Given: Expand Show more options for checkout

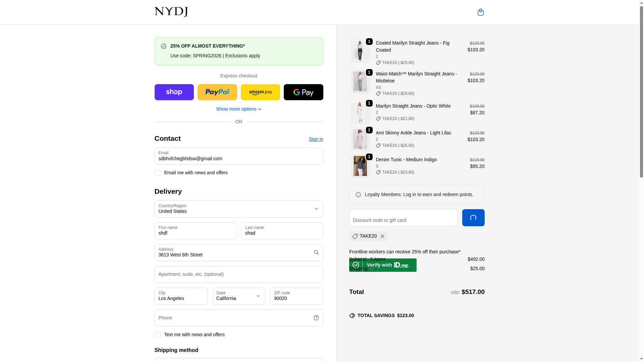Looking at the screenshot, I should [x=238, y=109].
